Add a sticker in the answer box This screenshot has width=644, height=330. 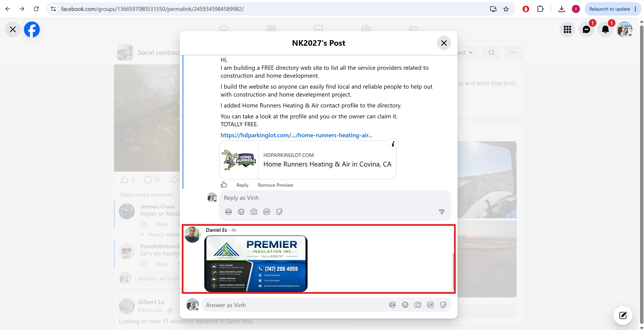point(443,305)
